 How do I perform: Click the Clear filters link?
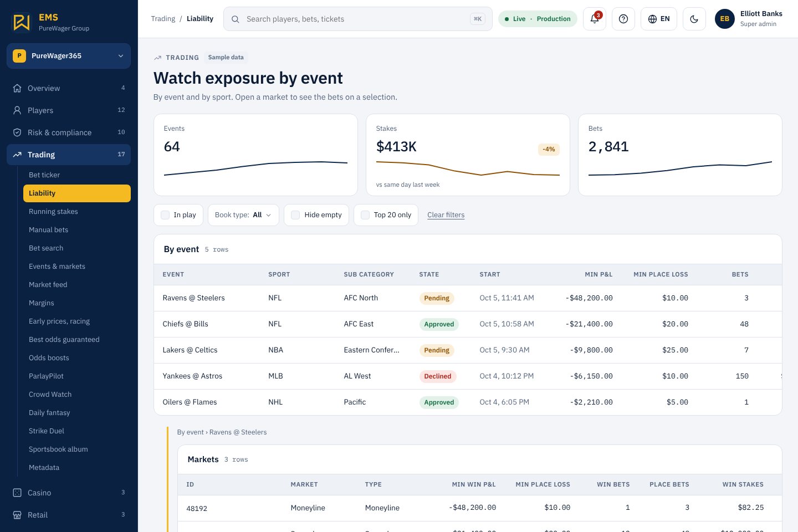(446, 215)
